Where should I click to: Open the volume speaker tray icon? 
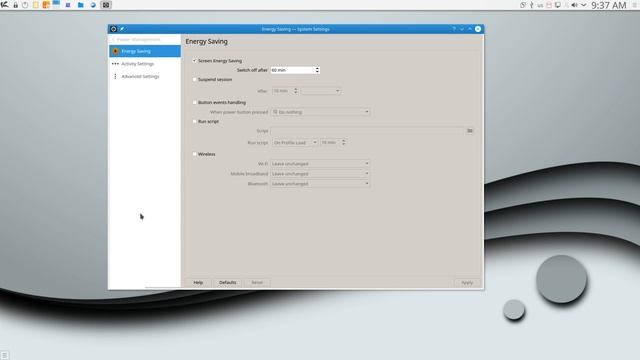click(574, 5)
